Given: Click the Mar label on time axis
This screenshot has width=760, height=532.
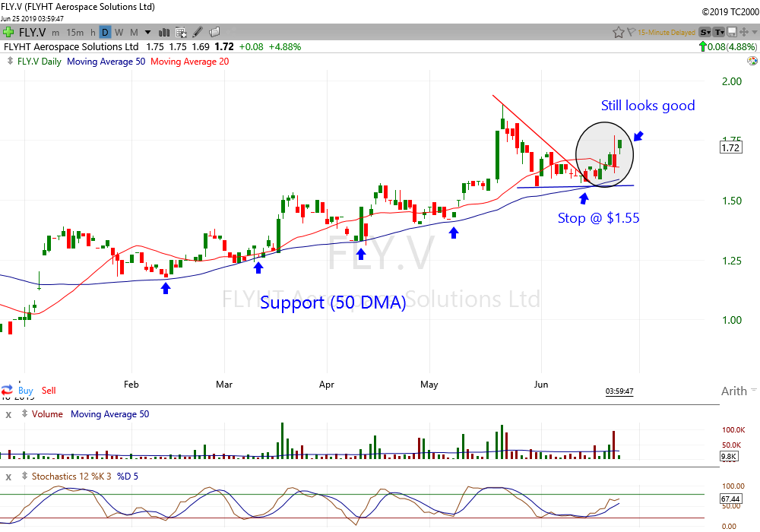Looking at the screenshot, I should pyautogui.click(x=224, y=385).
